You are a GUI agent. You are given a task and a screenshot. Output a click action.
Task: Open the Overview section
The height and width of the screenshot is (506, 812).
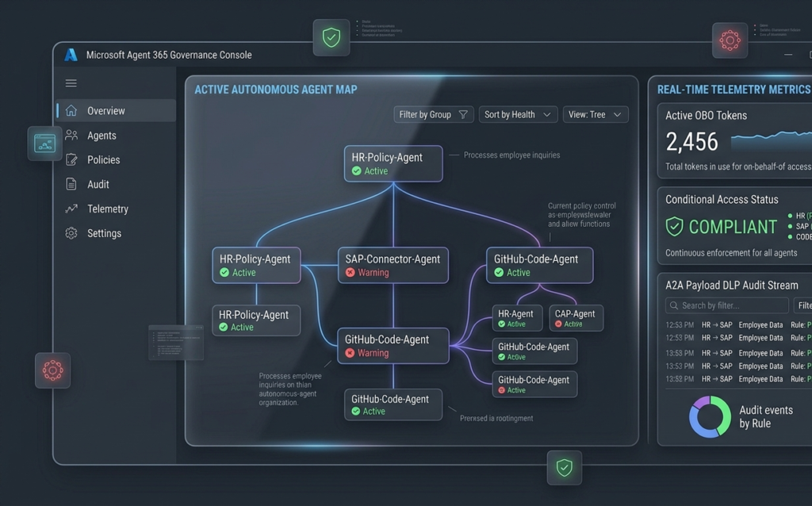[117, 110]
